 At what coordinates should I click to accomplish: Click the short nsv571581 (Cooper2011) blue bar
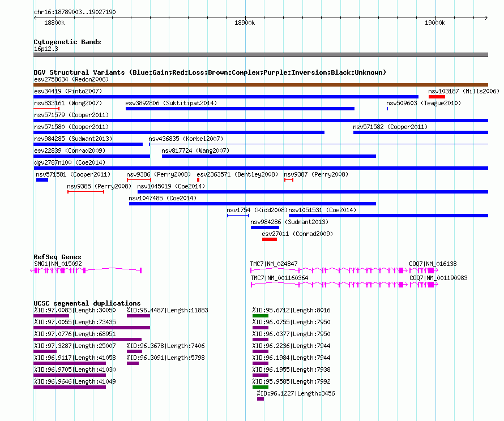pyautogui.click(x=42, y=180)
